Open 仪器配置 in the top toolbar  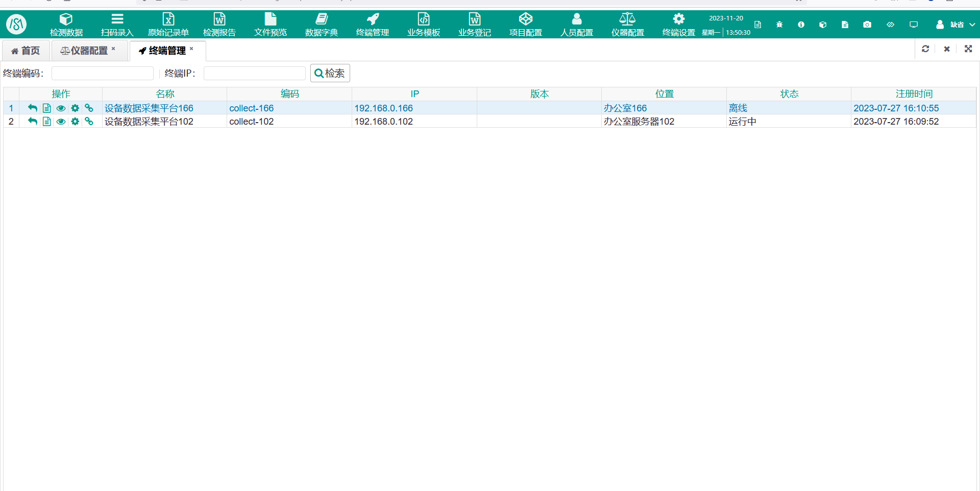[628, 25]
